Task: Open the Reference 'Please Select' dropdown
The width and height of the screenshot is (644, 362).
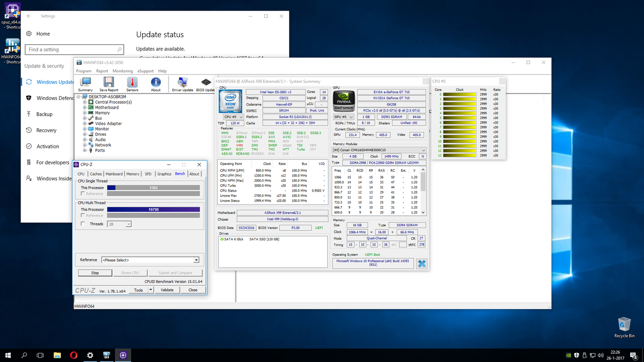Action: [x=150, y=260]
